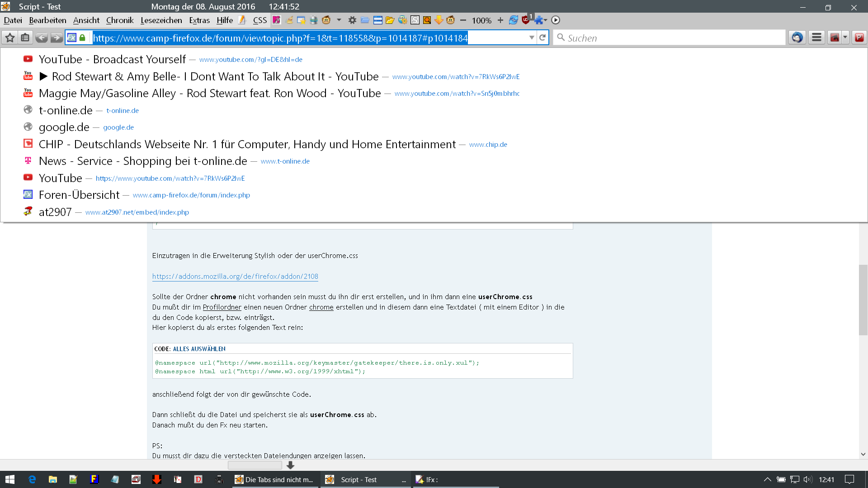Click the red P Pocket icon
Screen dimensions: 868x488
tap(859, 38)
